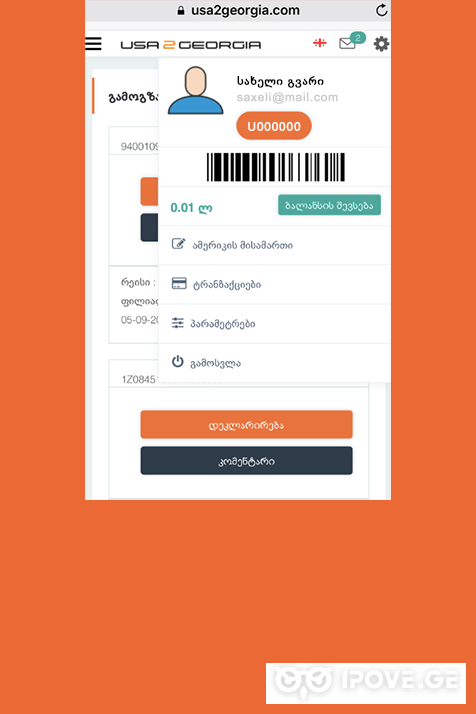476x714 pixels.
Task: Click the barcode image
Action: (x=276, y=167)
